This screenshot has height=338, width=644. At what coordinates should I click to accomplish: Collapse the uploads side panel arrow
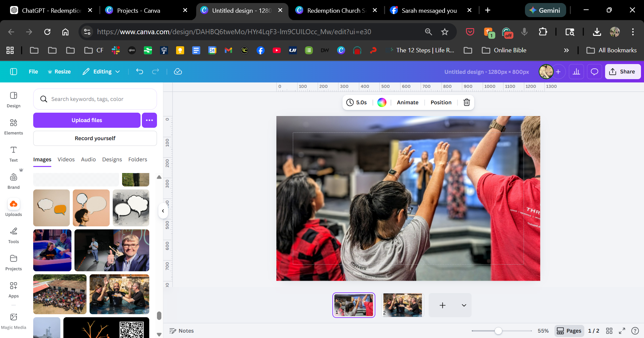163,211
